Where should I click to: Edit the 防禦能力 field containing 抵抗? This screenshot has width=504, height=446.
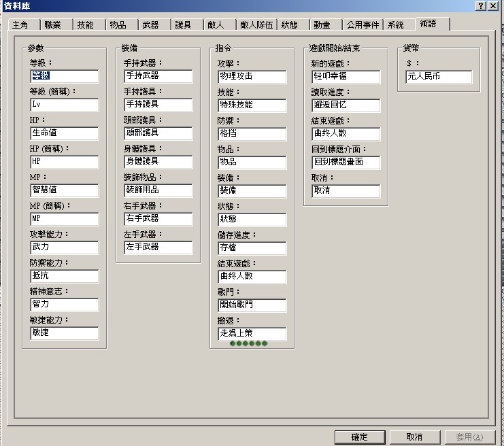[65, 276]
